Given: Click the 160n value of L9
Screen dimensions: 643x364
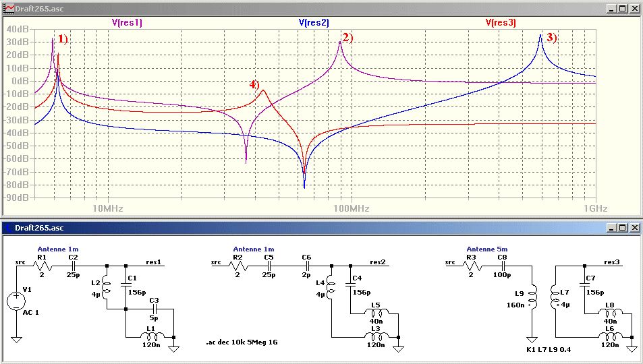Looking at the screenshot, I should point(515,305).
